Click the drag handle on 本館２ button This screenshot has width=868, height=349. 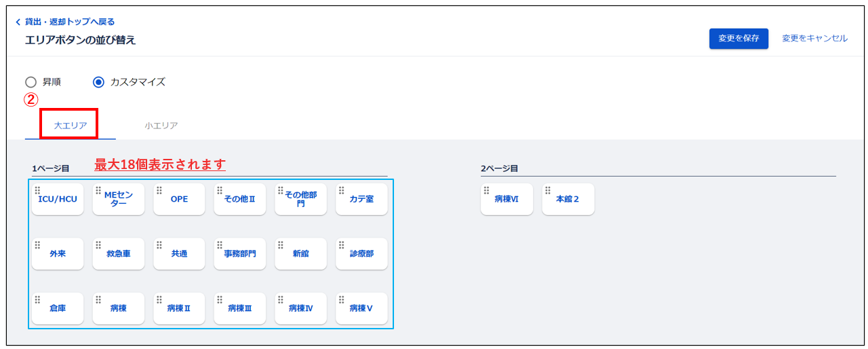[x=548, y=190]
